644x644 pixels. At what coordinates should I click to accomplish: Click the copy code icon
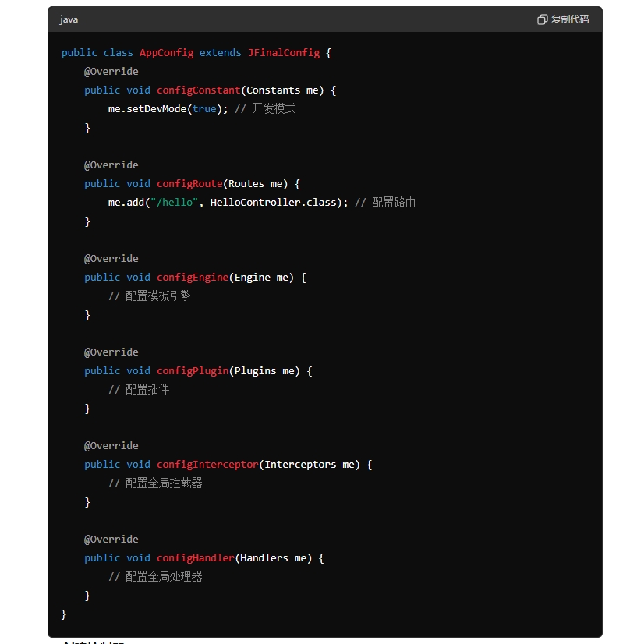pyautogui.click(x=542, y=19)
